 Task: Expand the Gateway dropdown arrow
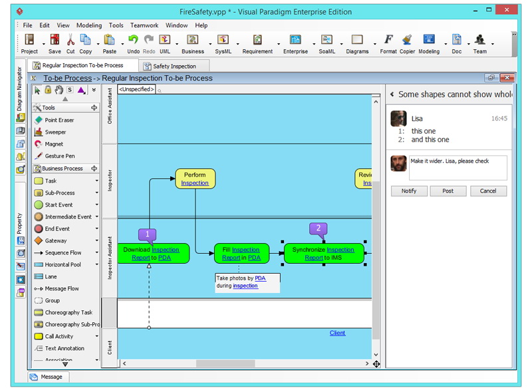[x=96, y=241]
